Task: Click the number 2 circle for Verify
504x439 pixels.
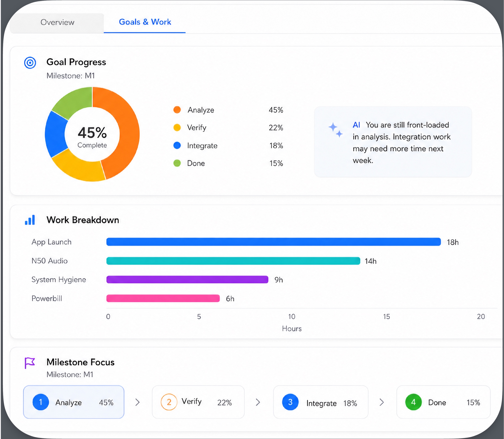Action: [x=169, y=402]
